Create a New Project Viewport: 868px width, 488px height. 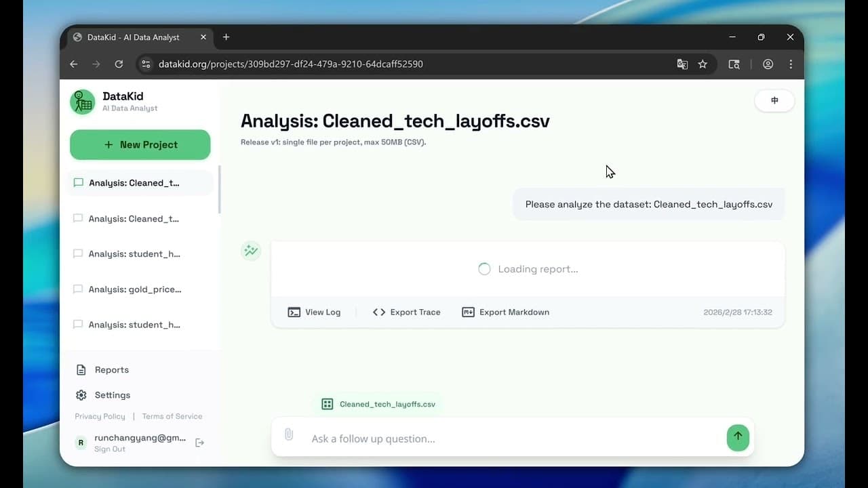click(x=140, y=144)
